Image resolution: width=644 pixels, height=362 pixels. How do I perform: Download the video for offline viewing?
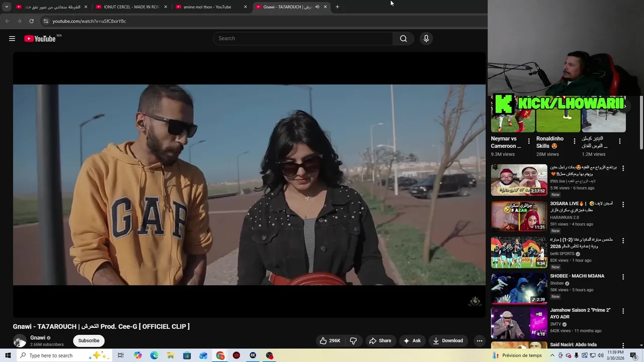click(448, 341)
